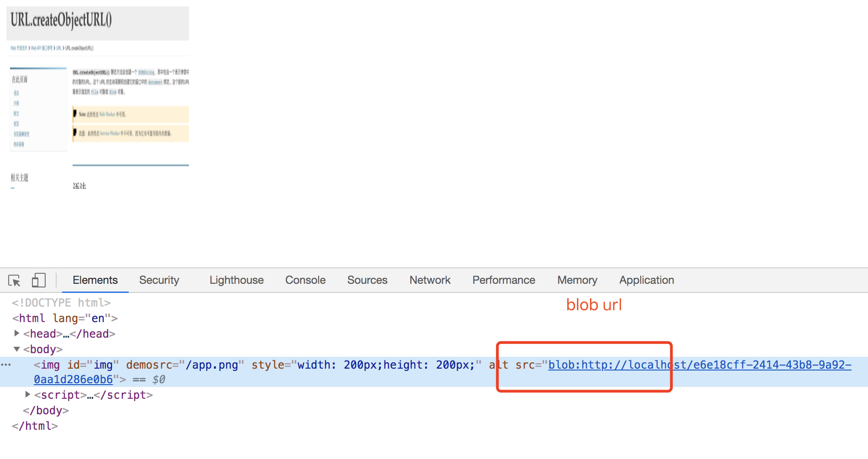Collapse the body node

tap(17, 349)
